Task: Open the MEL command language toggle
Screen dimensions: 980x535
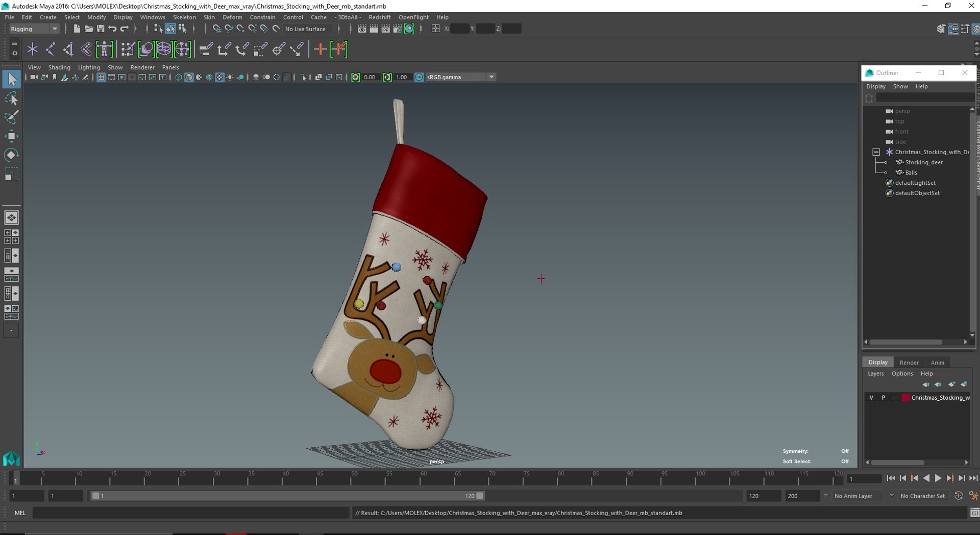Action: [x=20, y=513]
